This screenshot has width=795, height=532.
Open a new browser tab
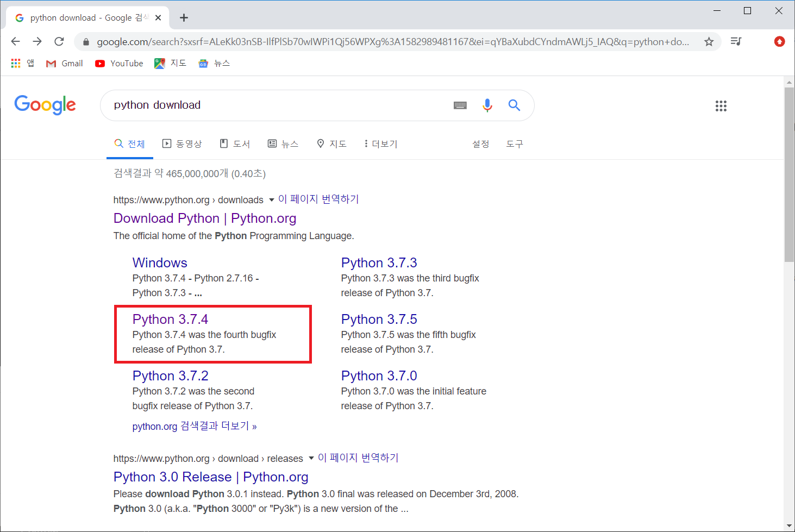coord(184,18)
